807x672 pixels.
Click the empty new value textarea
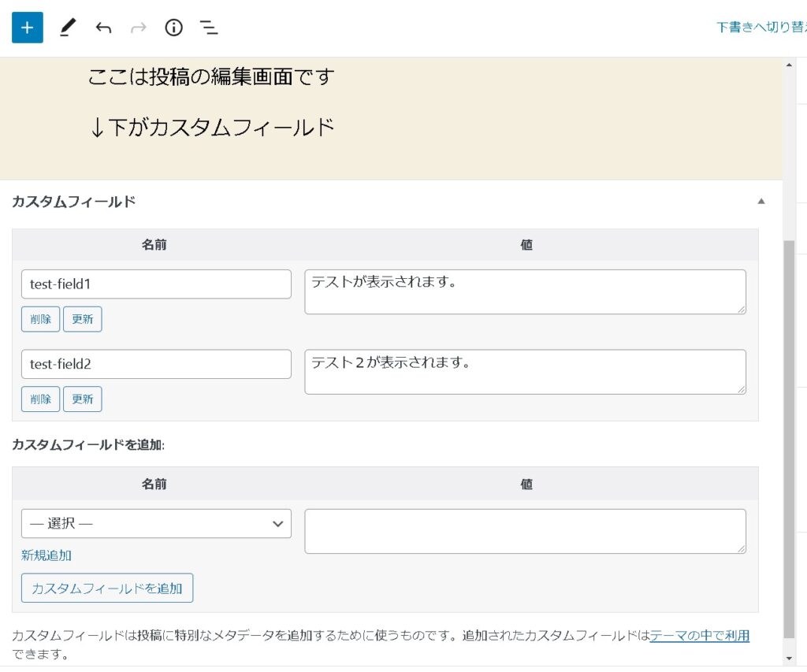[525, 531]
